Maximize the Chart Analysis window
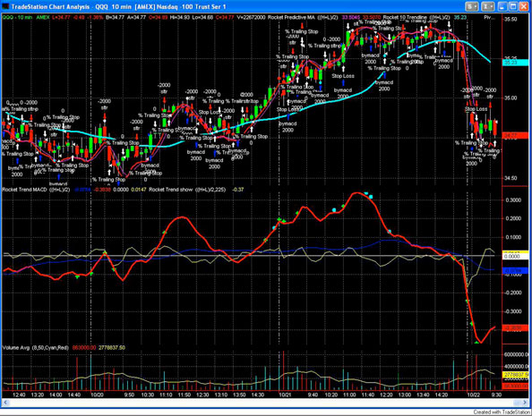The image size is (532, 416). [x=513, y=6]
